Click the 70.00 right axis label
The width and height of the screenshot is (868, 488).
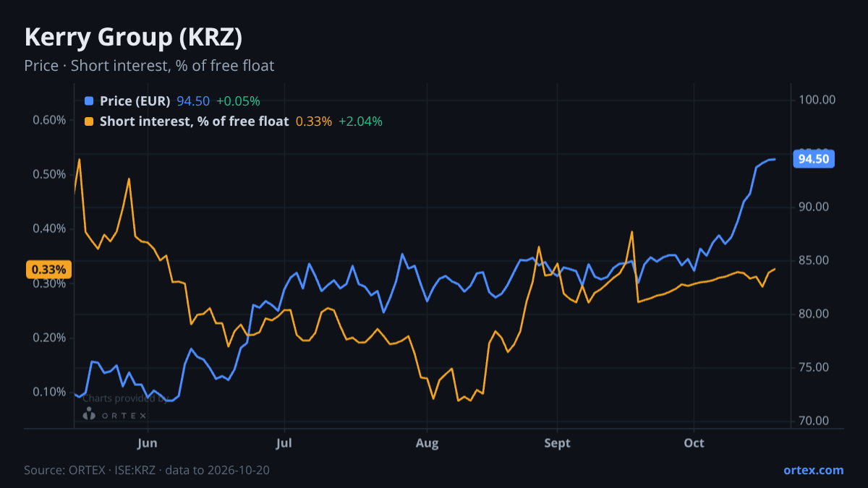click(x=814, y=421)
